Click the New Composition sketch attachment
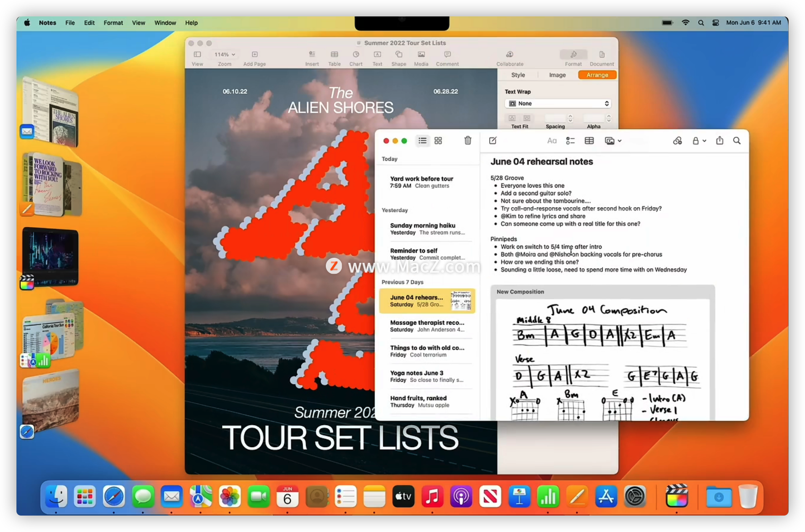Image resolution: width=805 pixels, height=532 pixels. click(x=602, y=353)
